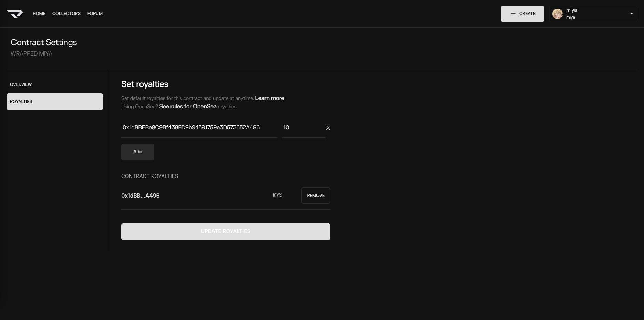644x320 pixels.
Task: Click the royalty percentage input field
Action: coord(303,128)
